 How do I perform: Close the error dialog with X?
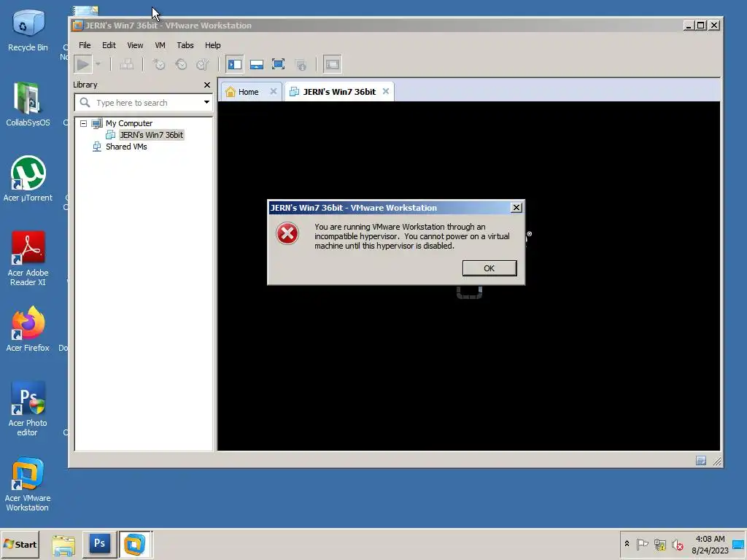click(x=516, y=208)
